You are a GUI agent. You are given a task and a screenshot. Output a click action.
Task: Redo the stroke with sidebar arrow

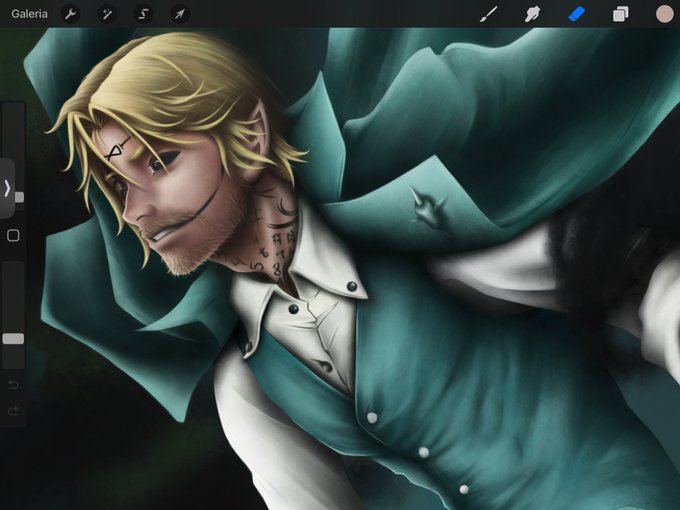[x=13, y=410]
